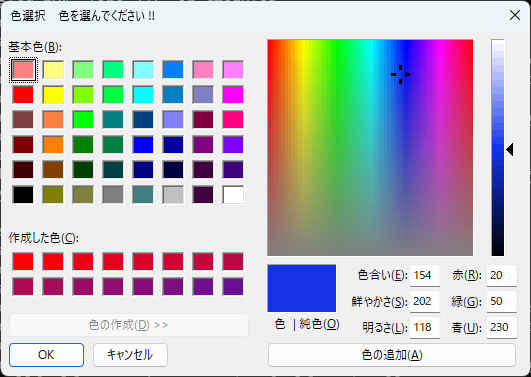Click the blue color preview box

click(302, 288)
